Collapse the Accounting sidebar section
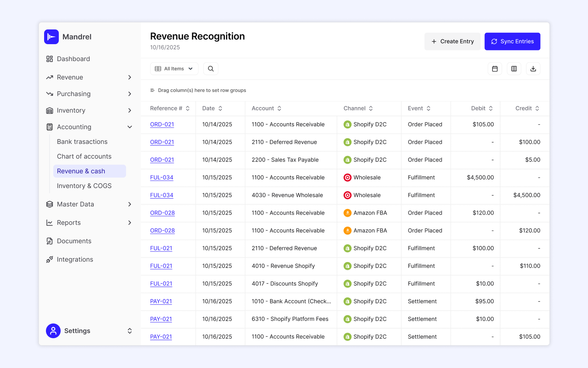 130,127
